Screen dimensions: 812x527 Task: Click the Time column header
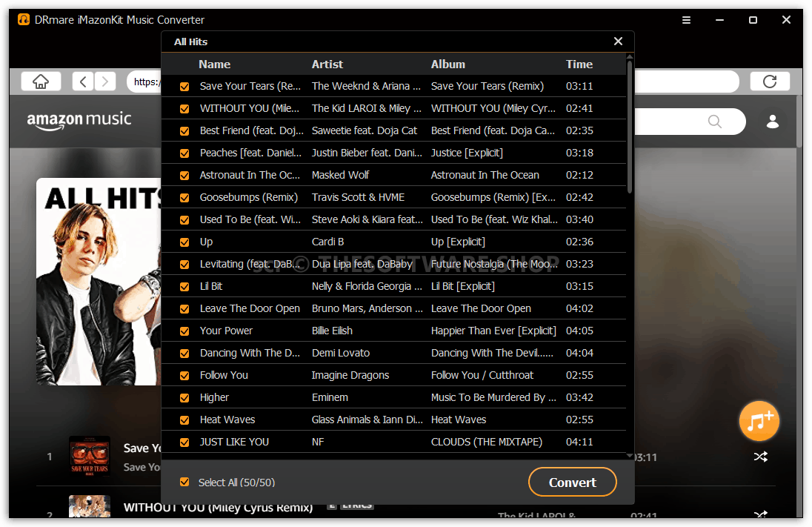[x=579, y=64]
